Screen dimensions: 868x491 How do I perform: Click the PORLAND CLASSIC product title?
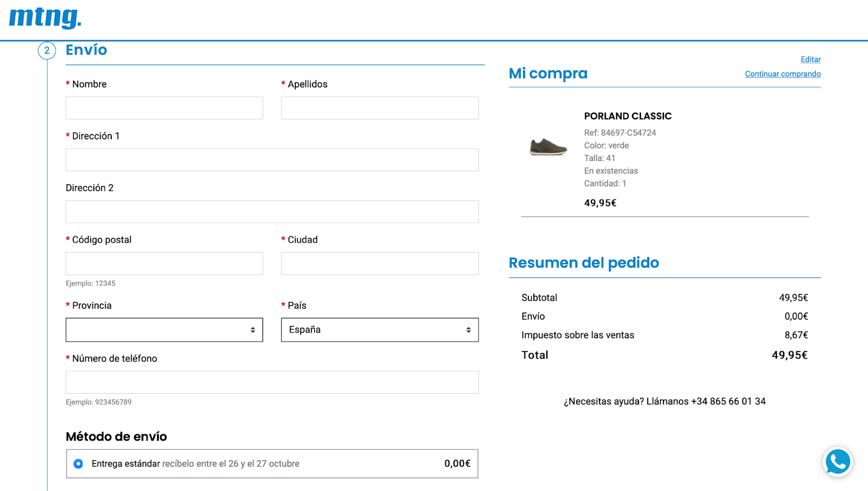pyautogui.click(x=628, y=116)
